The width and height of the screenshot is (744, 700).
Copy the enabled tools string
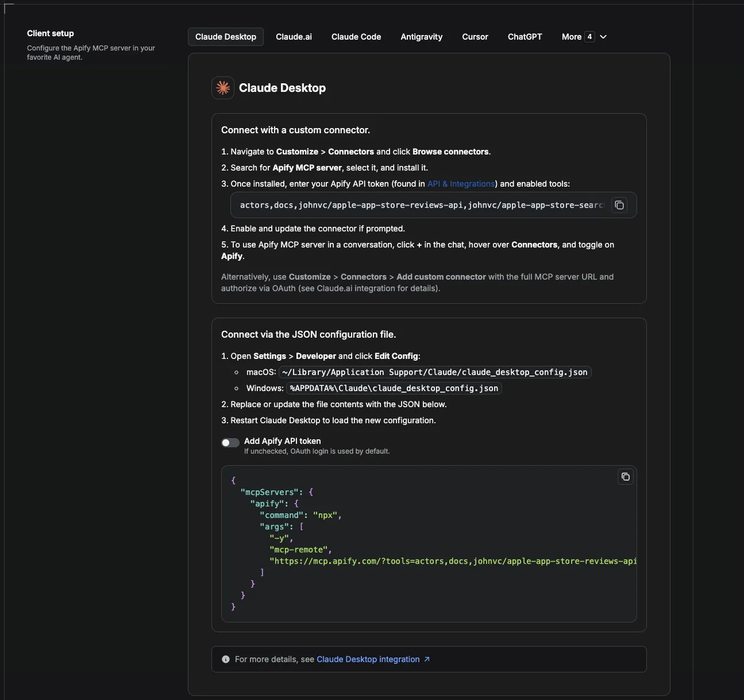click(619, 205)
